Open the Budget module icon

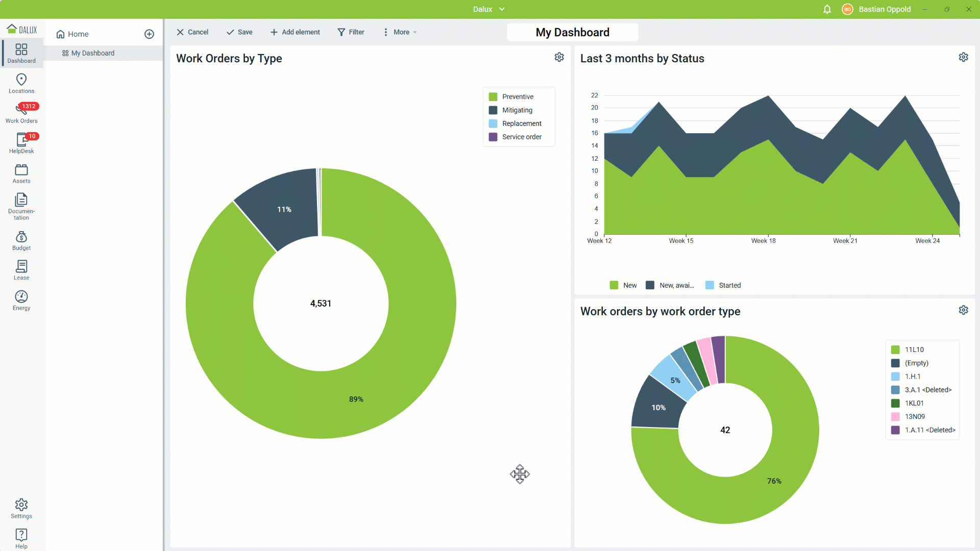coord(21,240)
